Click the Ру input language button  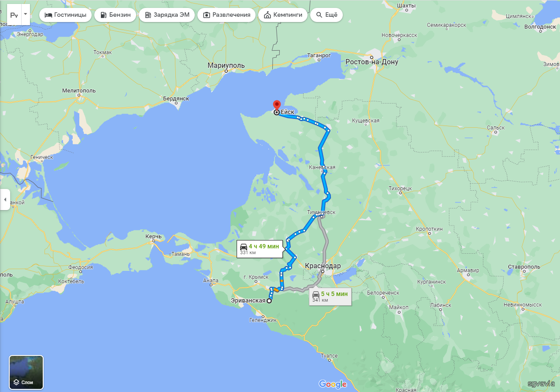14,15
